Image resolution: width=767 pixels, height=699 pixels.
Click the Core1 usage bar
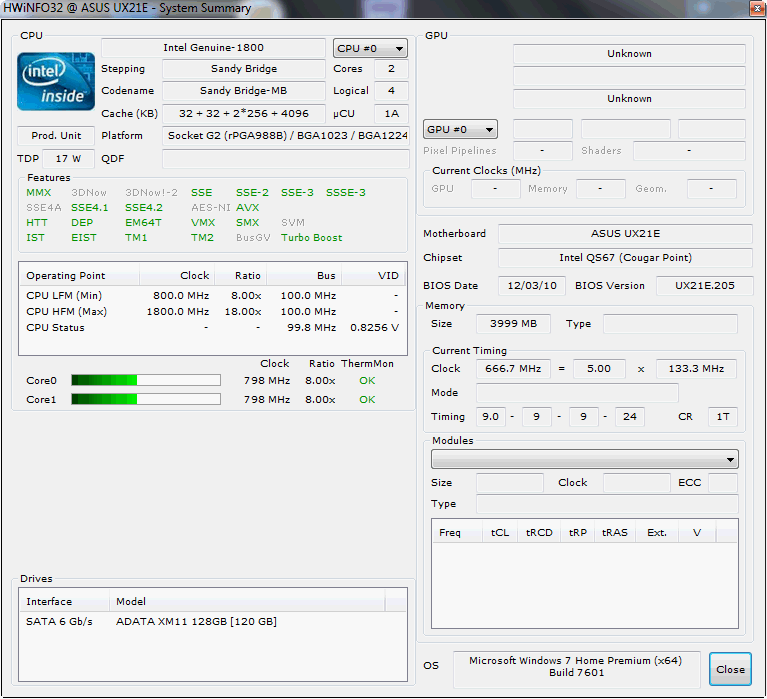pos(146,399)
